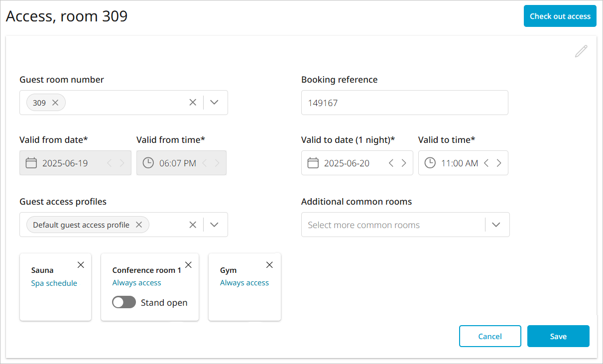The width and height of the screenshot is (603, 364).
Task: Click the pencil edit icon
Action: tap(581, 51)
